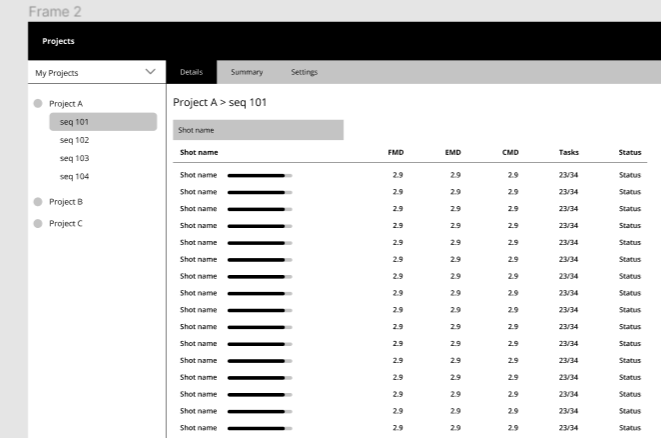Focus the gray Shot name filter field
The height and width of the screenshot is (438, 661).
pos(258,130)
